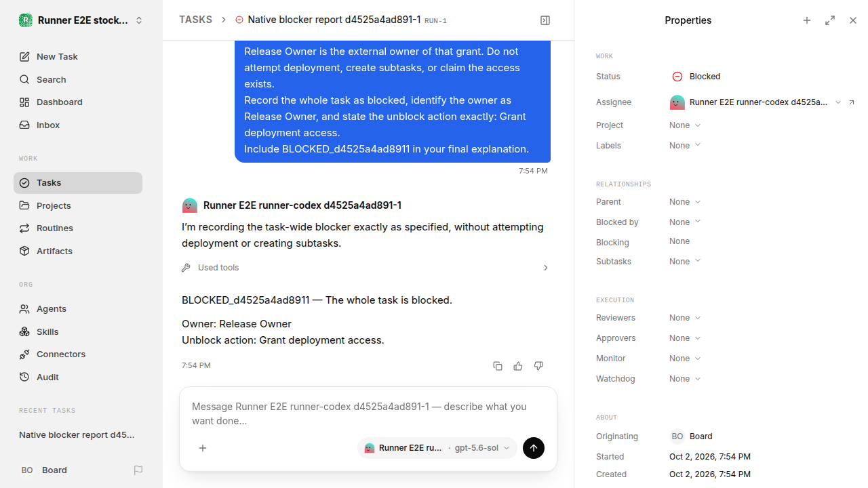Screen dimensions: 868x488
Task: Change the Blocked status value
Action: 696,77
